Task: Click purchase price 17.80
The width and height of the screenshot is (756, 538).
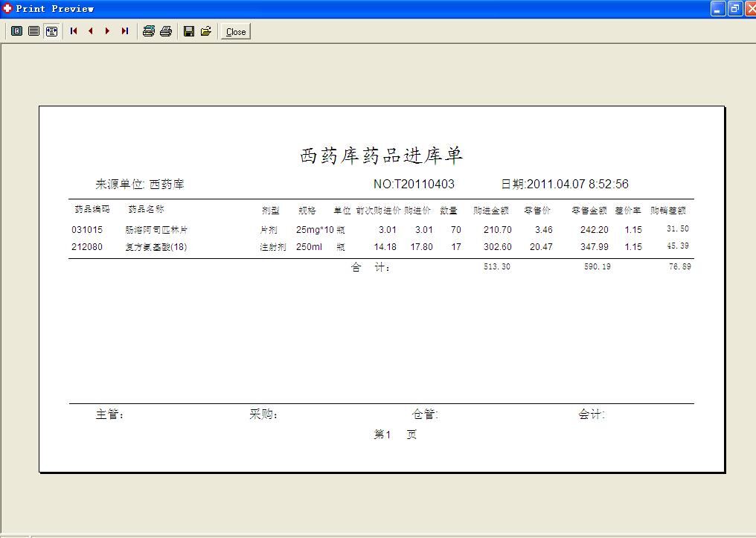Action: click(x=421, y=247)
